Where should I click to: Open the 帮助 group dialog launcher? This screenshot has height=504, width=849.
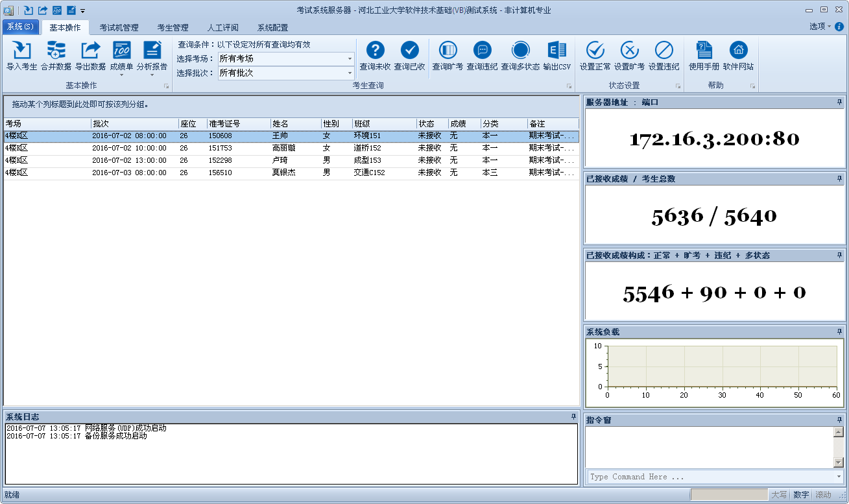[753, 86]
